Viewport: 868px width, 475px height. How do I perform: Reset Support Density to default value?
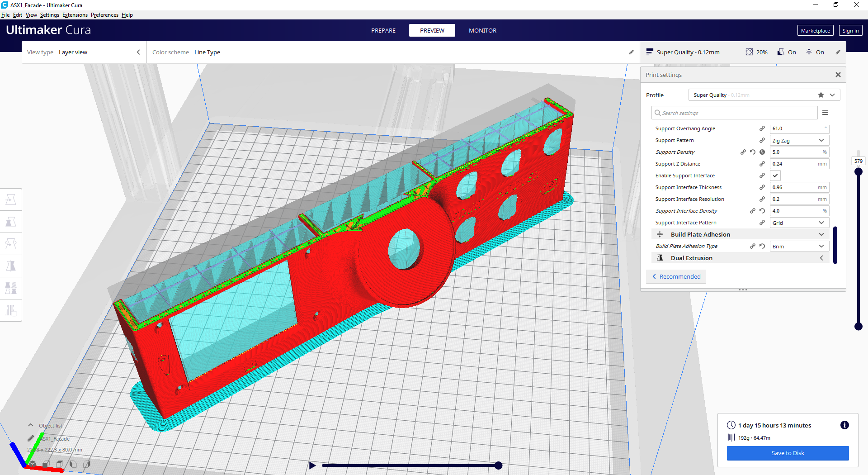[x=753, y=152]
